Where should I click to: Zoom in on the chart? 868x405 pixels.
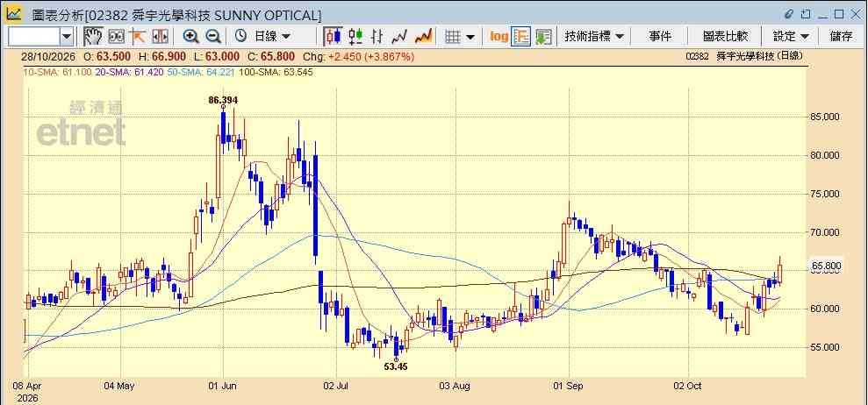click(191, 37)
